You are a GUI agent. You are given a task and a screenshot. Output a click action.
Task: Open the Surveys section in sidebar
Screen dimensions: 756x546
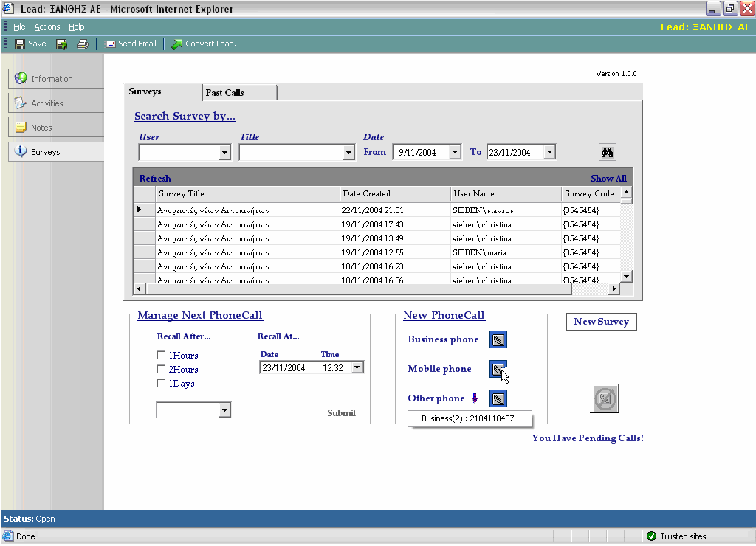(x=56, y=152)
